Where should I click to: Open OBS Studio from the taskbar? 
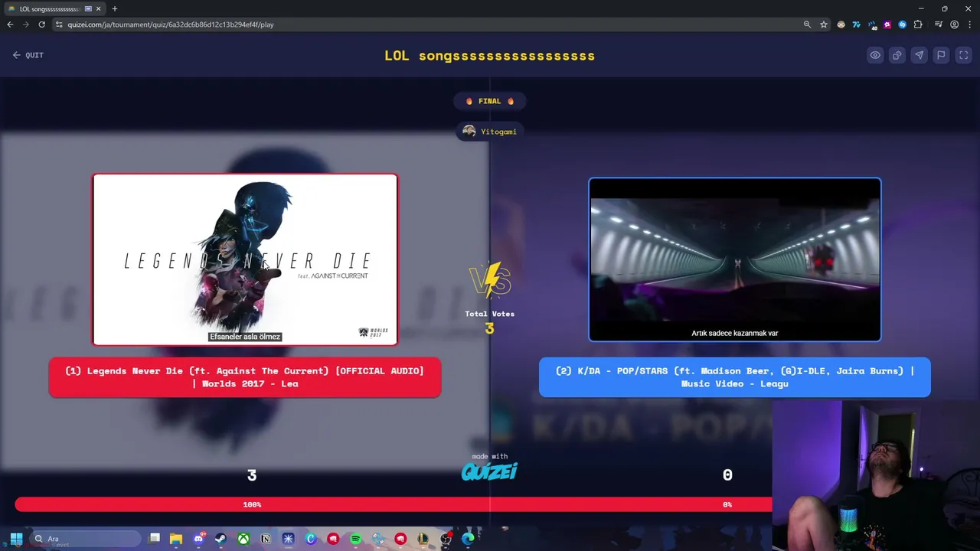pos(446,539)
